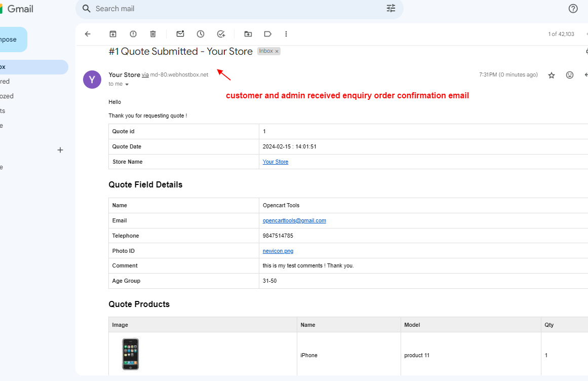The image size is (588, 381).
Task: Remove the Inbox label with its x
Action: pos(277,51)
